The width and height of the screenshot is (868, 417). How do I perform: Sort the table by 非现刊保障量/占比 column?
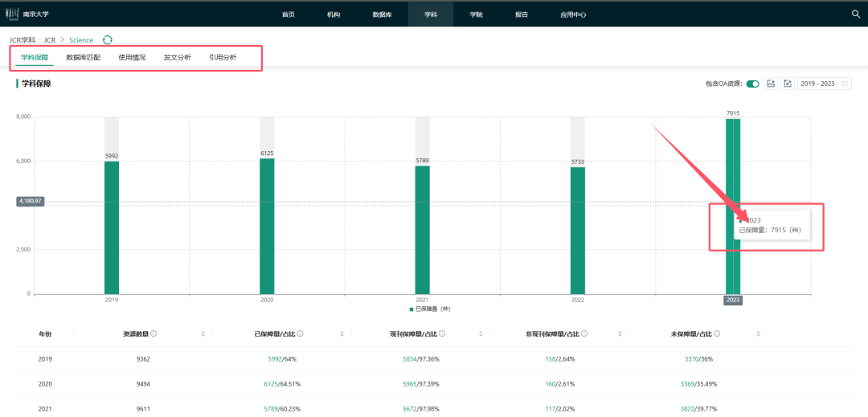[620, 333]
